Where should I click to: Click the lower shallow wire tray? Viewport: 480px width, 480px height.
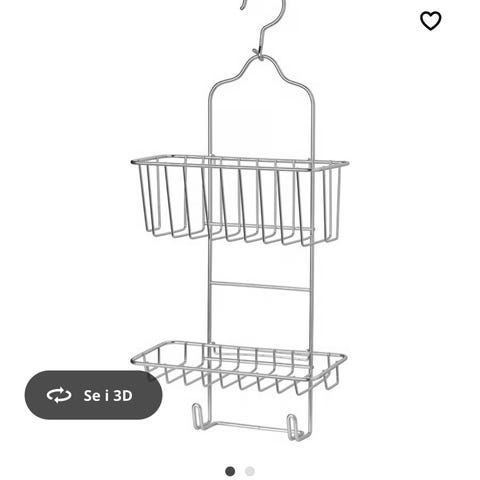[239, 367]
